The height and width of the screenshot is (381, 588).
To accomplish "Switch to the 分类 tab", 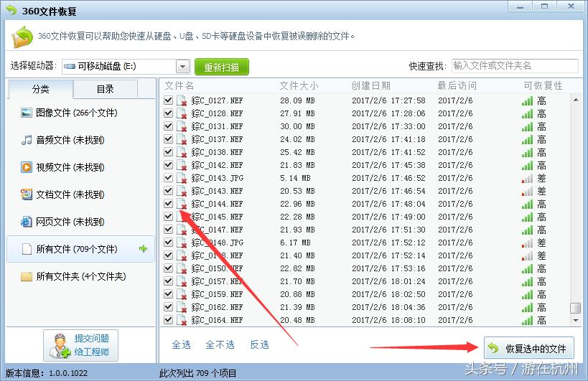I will click(x=40, y=89).
